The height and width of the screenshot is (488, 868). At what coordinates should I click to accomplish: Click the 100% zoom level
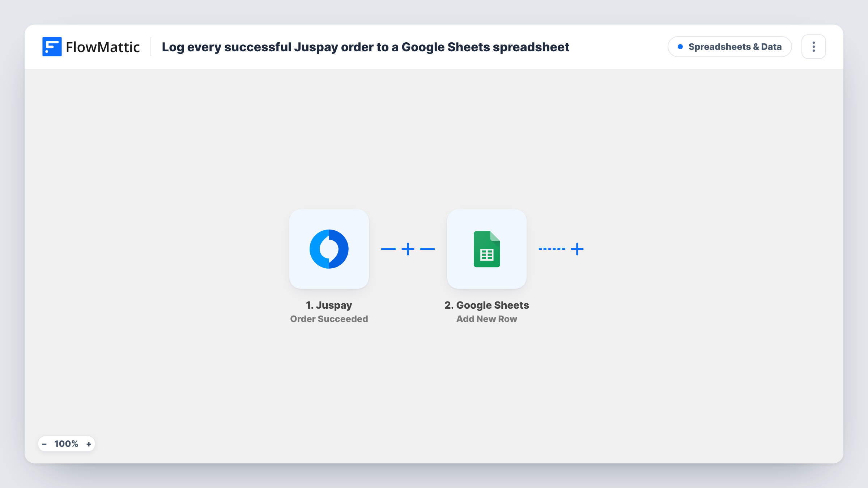(x=66, y=444)
